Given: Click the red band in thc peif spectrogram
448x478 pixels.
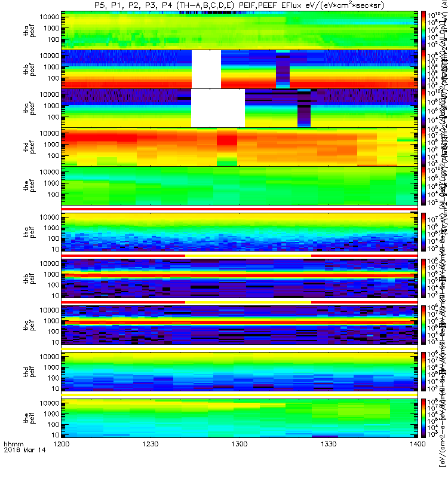Looking at the screenshot, I should [240, 322].
